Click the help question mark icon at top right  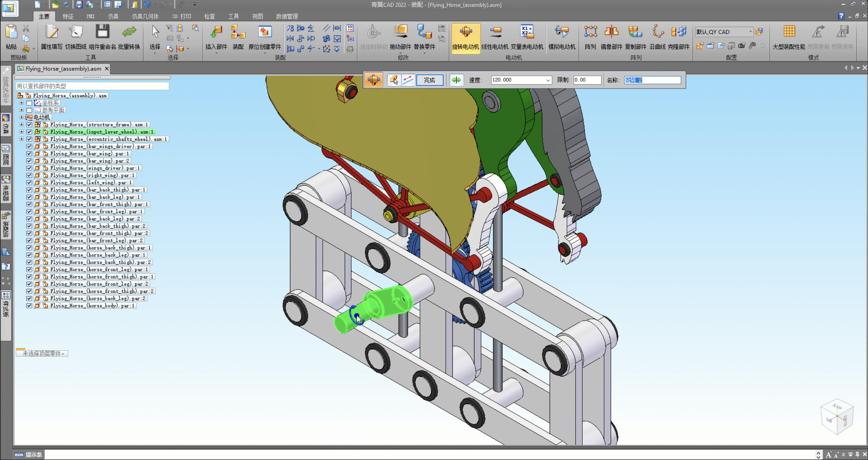tap(841, 16)
